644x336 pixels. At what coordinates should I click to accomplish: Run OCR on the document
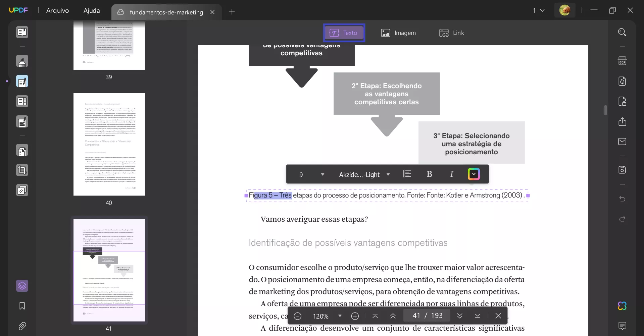pyautogui.click(x=623, y=61)
